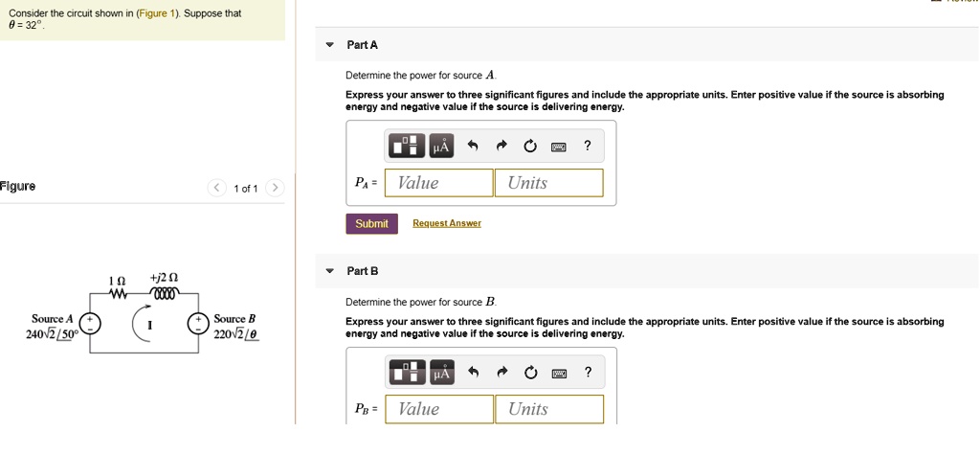Collapse the Part A section
Screen dimensions: 980x455
point(330,45)
